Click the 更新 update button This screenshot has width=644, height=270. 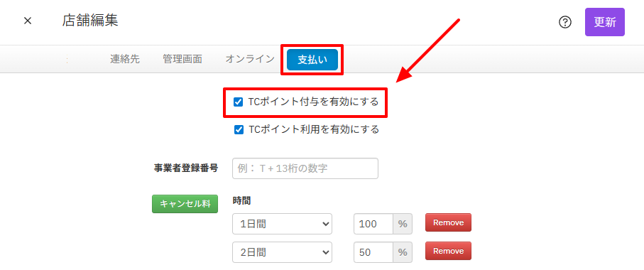(x=604, y=22)
